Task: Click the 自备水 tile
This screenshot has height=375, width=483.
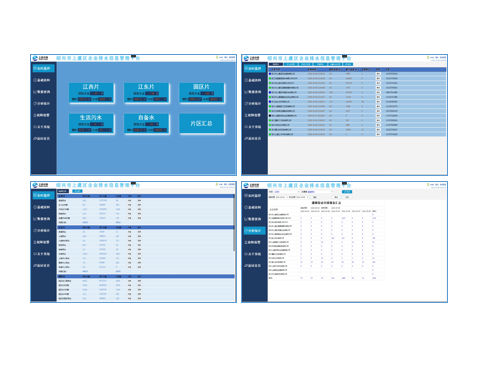Action: point(147,124)
